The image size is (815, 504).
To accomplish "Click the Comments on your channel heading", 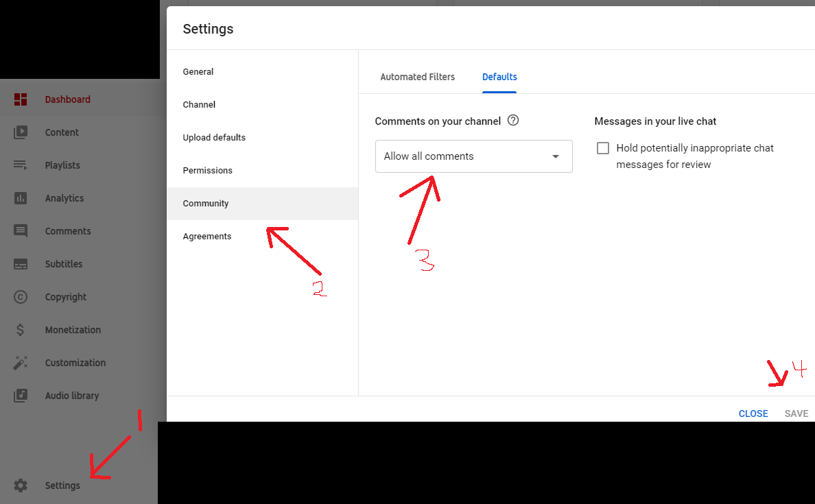I will (438, 121).
